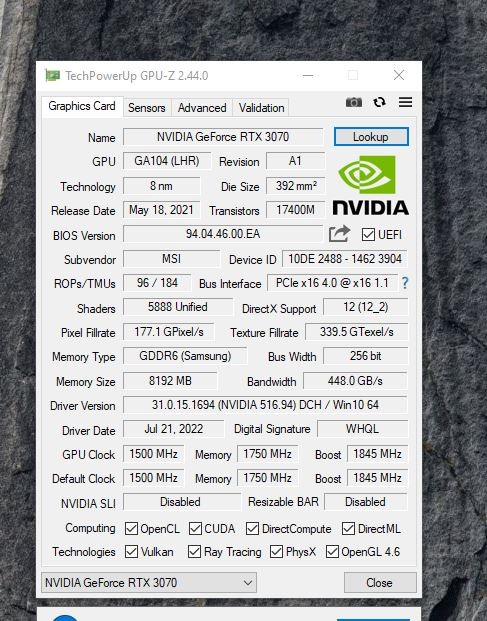Click the Memory Type GDDR6 (Samsung)
This screenshot has width=487, height=621.
point(185,356)
